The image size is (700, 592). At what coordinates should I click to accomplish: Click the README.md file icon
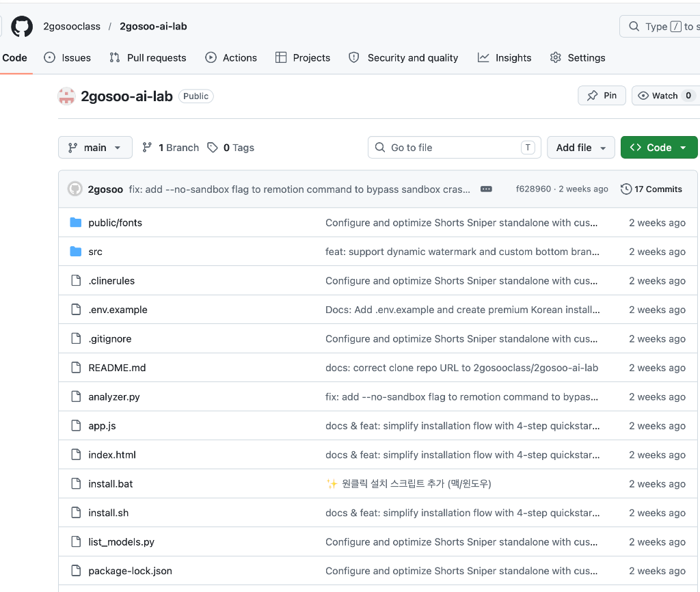(x=77, y=367)
